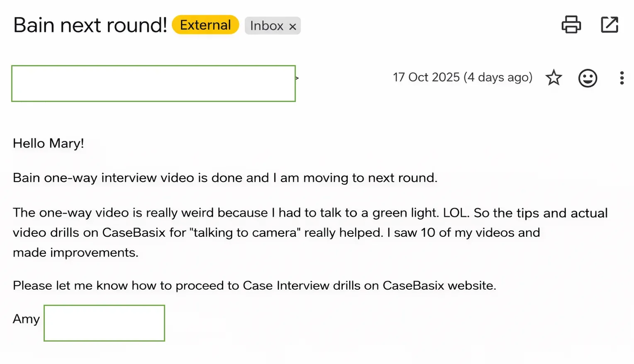Click the Case Interview drills request sentence
634x364 pixels.
[x=254, y=286]
